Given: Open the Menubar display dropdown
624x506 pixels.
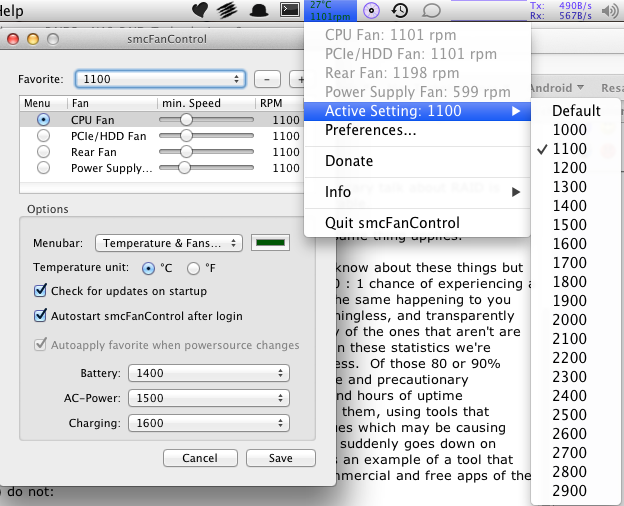Looking at the screenshot, I should point(169,243).
